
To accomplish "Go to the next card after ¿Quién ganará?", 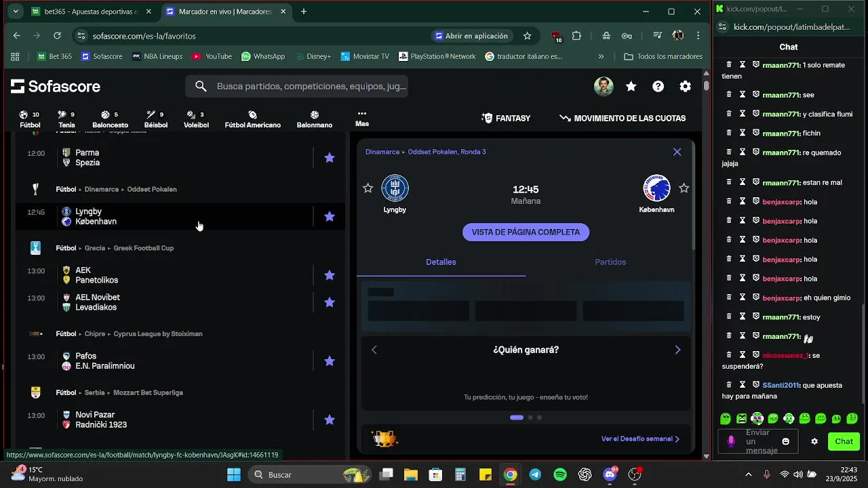I will point(677,350).
